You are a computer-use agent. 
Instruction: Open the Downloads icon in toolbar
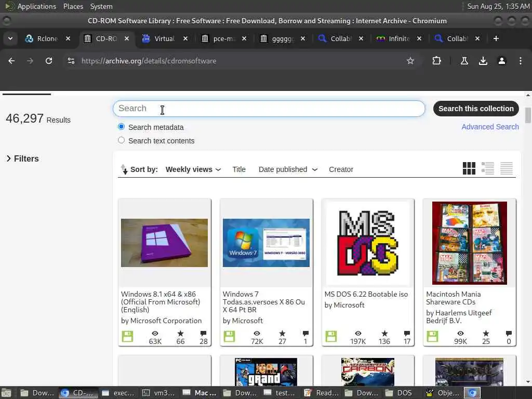(x=483, y=61)
